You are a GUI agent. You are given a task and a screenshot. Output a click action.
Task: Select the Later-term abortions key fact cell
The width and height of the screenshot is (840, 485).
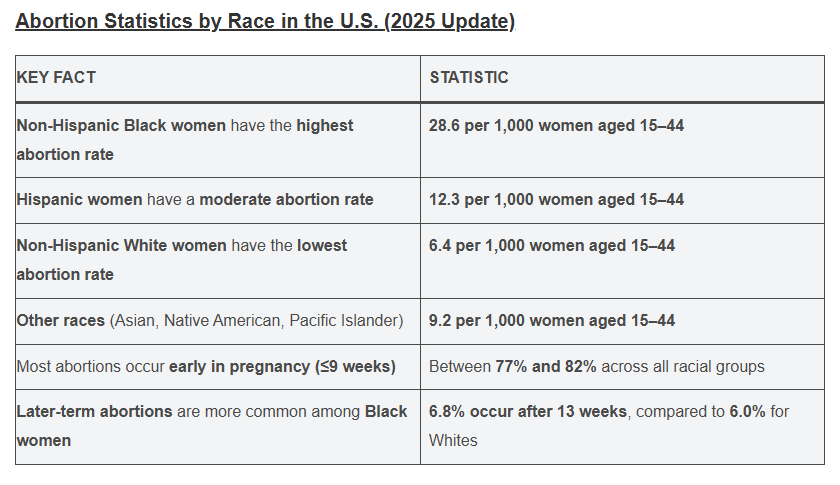217,426
